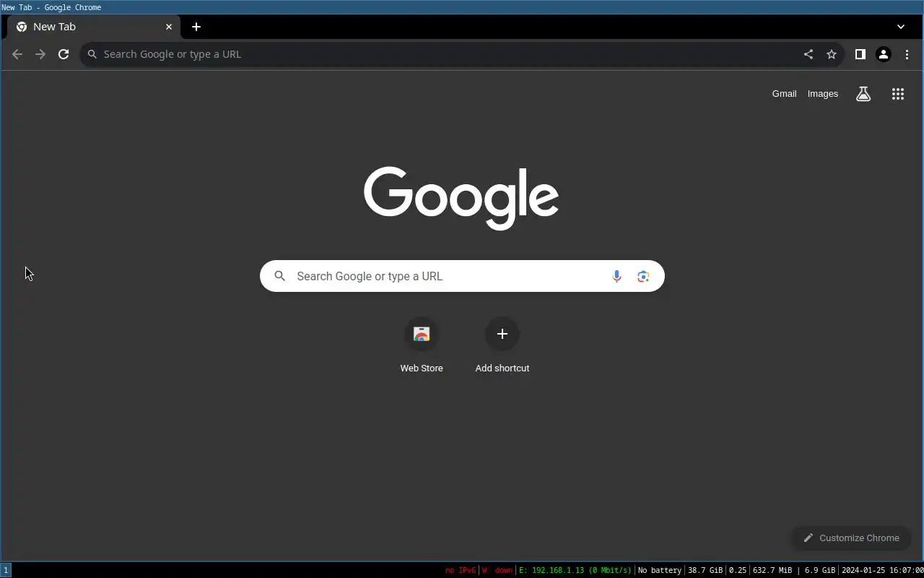Open the Web Store shortcut
The image size is (924, 578).
pos(422,345)
